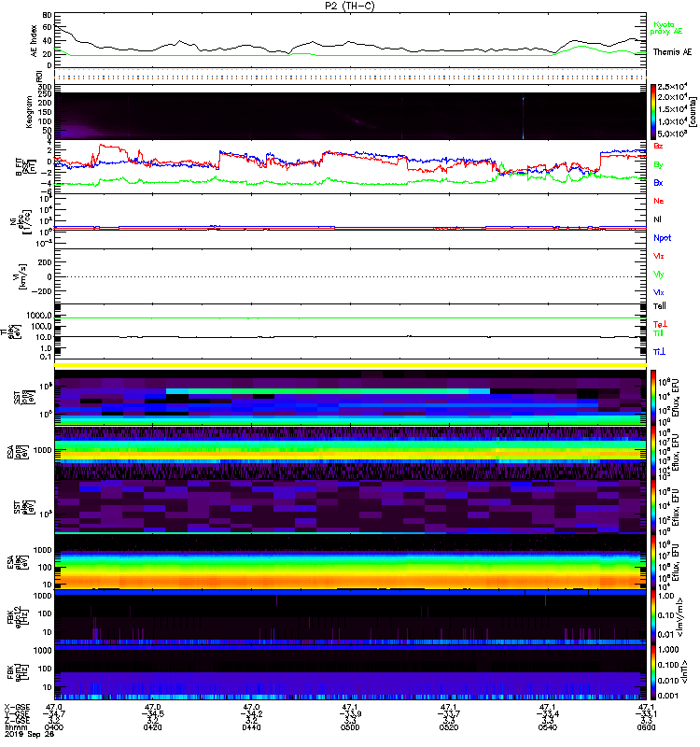This screenshot has height=747, width=700.
Task: Select the green "Kyoto proxy AE" legend label
Action: point(666,28)
